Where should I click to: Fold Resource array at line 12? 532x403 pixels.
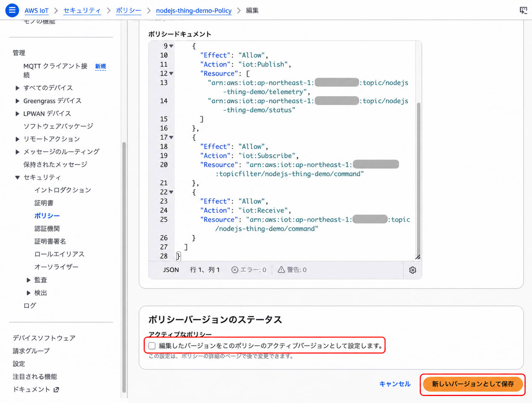pos(171,73)
